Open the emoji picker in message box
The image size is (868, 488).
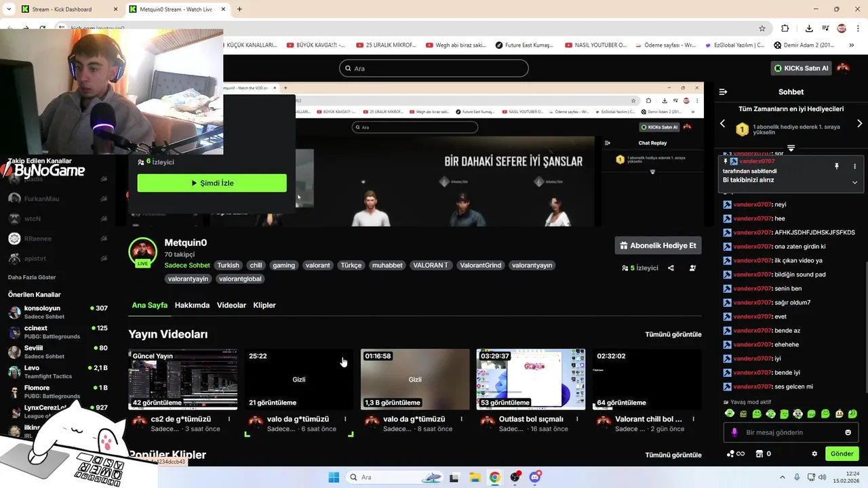click(x=848, y=432)
